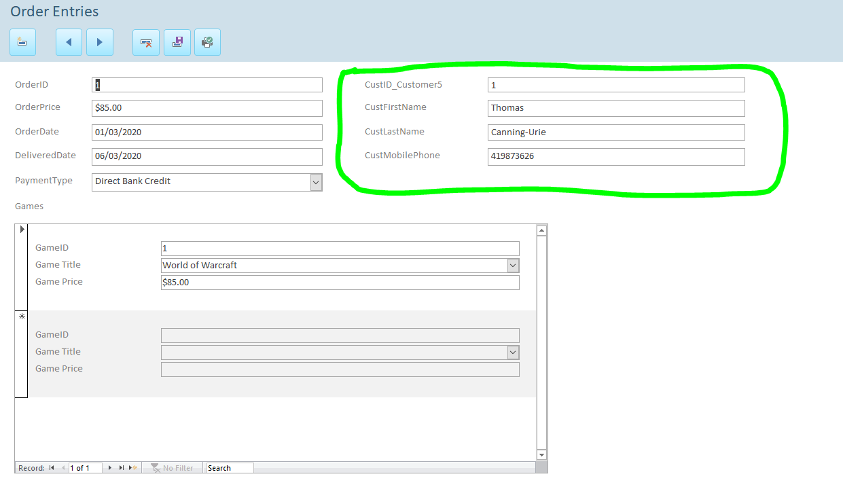This screenshot has height=504, width=843.
Task: Click the Game Price field in first game row
Action: pos(340,283)
